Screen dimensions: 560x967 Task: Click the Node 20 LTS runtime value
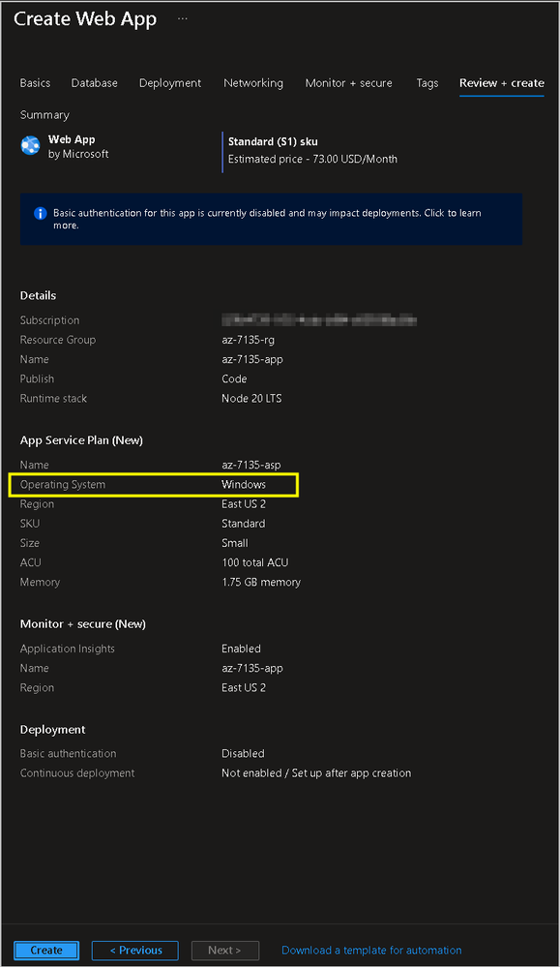point(251,399)
